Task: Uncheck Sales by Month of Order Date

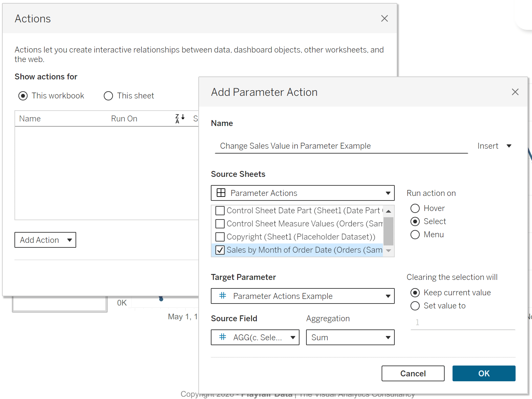Action: pyautogui.click(x=220, y=250)
